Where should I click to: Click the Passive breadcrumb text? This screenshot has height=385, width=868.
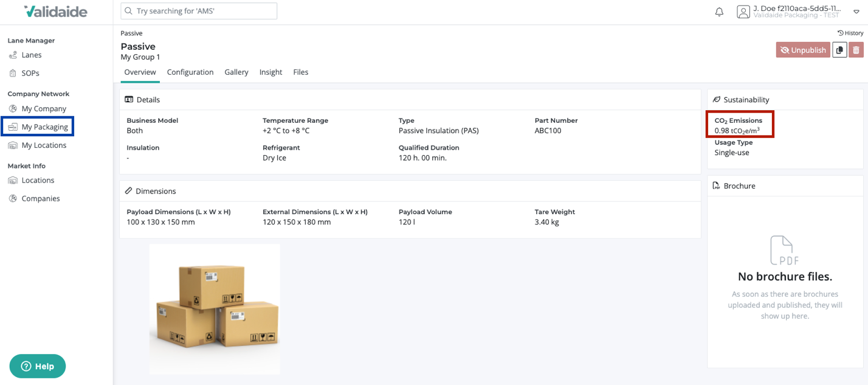[x=131, y=33]
